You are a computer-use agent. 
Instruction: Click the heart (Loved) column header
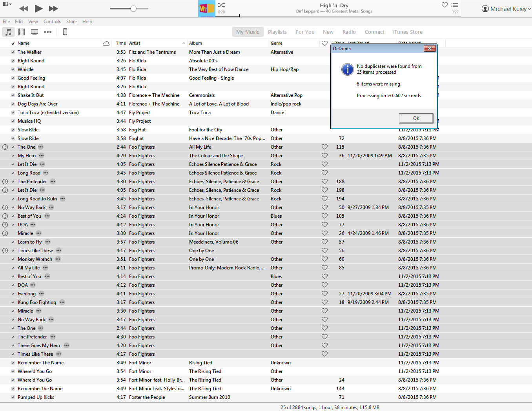pyautogui.click(x=324, y=44)
